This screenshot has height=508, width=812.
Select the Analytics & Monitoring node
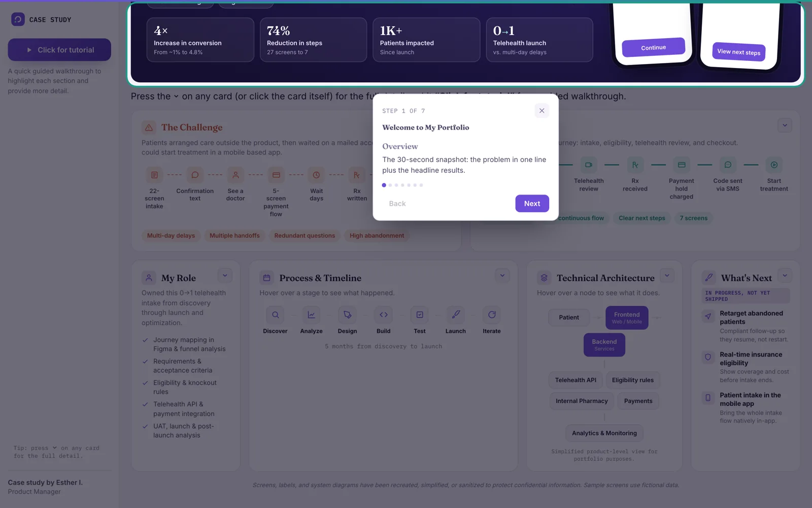coord(604,433)
